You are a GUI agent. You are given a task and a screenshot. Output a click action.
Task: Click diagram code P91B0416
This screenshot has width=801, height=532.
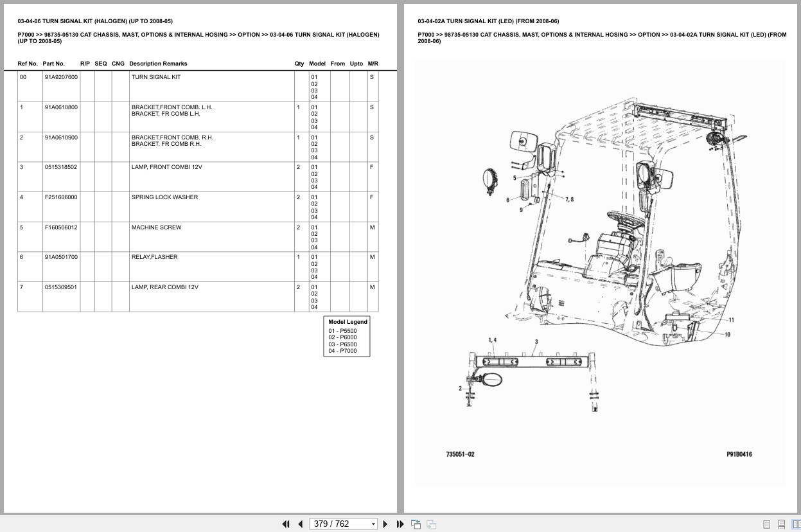click(739, 454)
